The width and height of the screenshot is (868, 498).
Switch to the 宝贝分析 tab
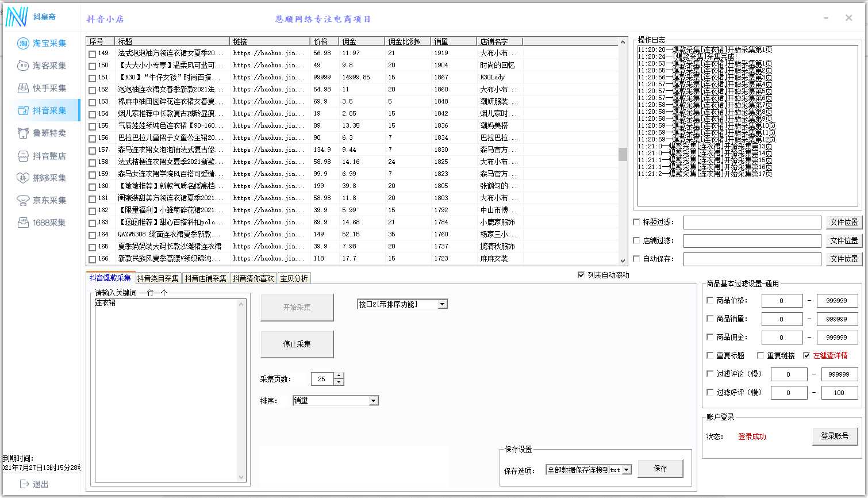(x=294, y=278)
